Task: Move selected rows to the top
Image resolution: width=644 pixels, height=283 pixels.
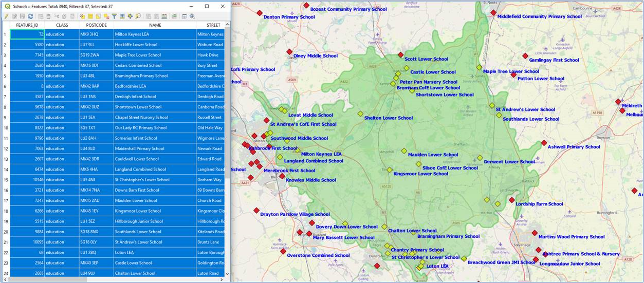Action: click(122, 16)
